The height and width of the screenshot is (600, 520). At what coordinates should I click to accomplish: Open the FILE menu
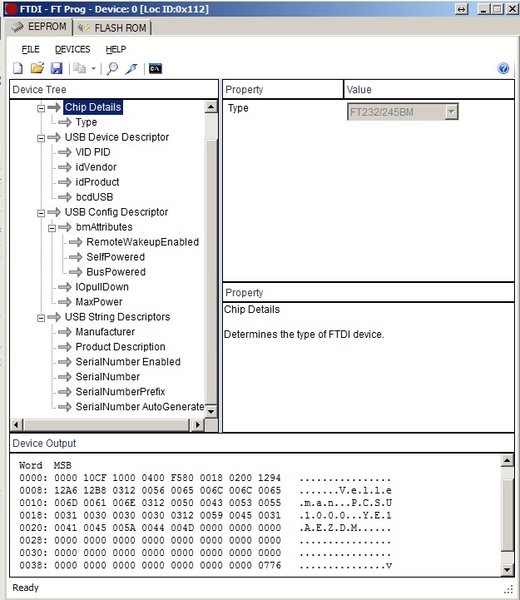[x=30, y=49]
